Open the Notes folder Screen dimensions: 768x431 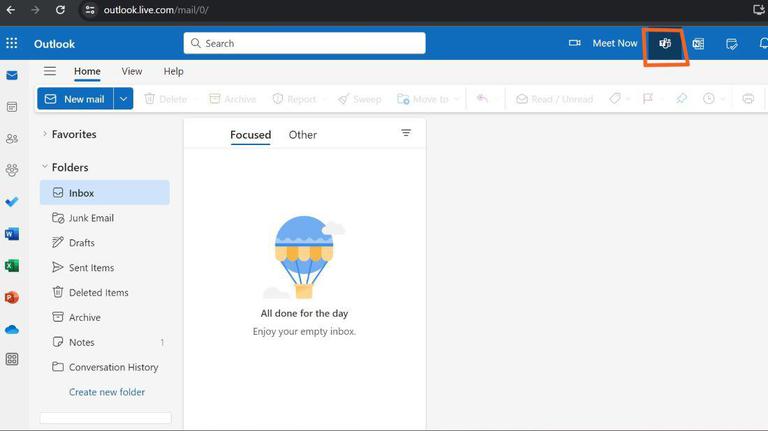tap(105, 342)
